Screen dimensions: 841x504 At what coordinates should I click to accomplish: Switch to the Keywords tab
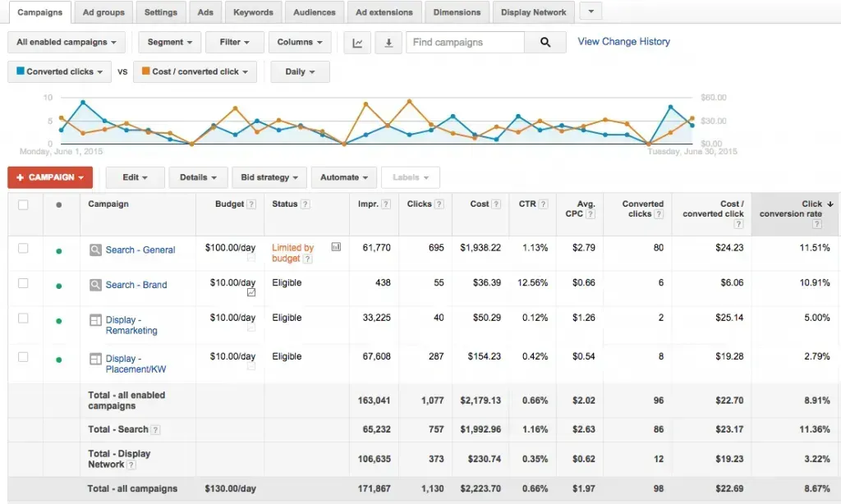[x=253, y=11]
